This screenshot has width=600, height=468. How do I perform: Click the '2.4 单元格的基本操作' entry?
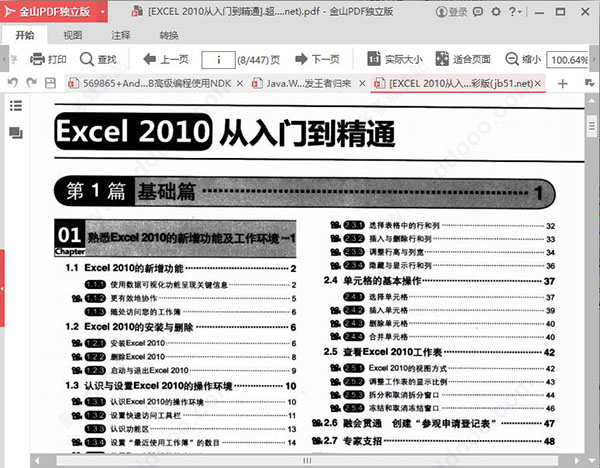pyautogui.click(x=439, y=281)
